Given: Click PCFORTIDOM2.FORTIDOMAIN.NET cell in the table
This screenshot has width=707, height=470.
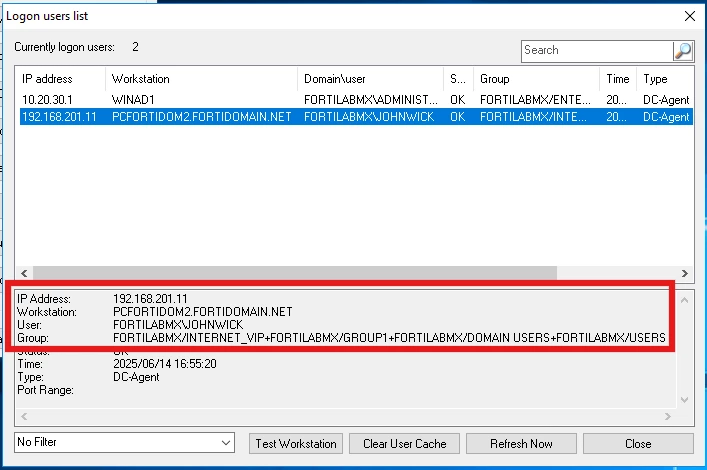Looking at the screenshot, I should pos(202,117).
